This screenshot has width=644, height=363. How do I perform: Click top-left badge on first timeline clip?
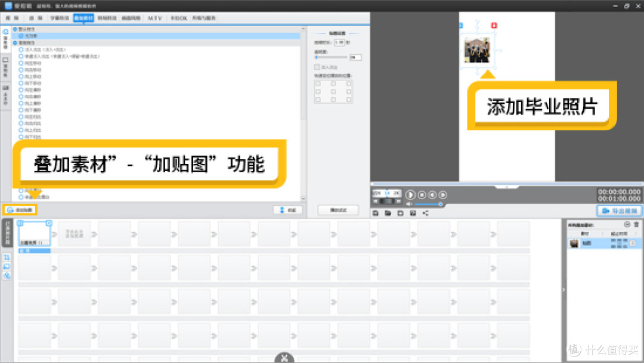click(20, 223)
